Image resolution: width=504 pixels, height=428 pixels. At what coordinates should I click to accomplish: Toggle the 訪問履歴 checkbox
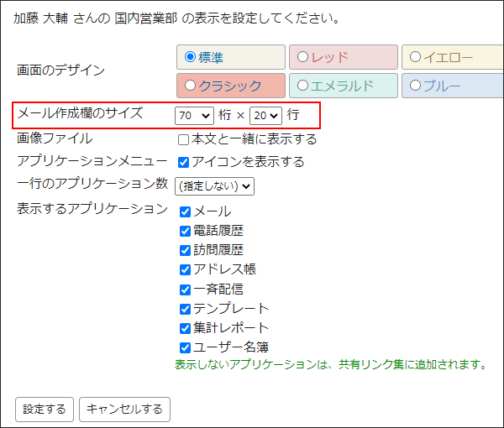(185, 250)
